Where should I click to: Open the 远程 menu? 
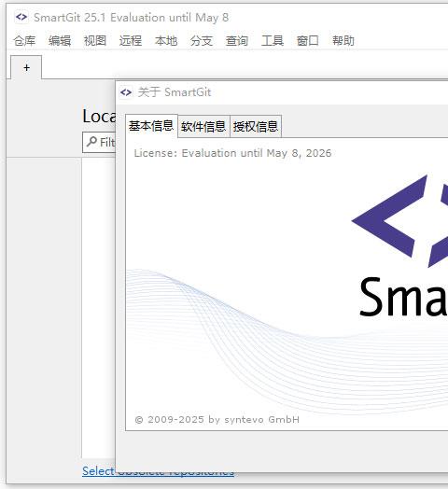[x=131, y=40]
